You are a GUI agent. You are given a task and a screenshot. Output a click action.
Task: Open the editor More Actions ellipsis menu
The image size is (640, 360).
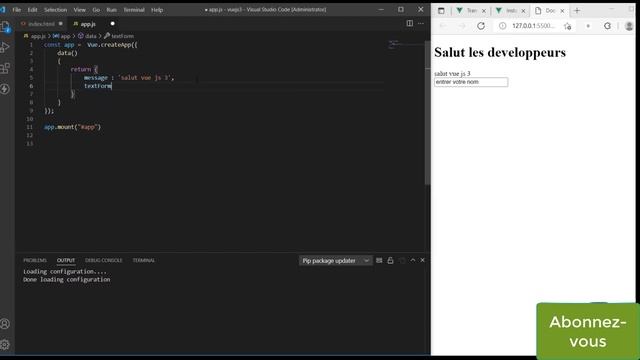(x=421, y=24)
